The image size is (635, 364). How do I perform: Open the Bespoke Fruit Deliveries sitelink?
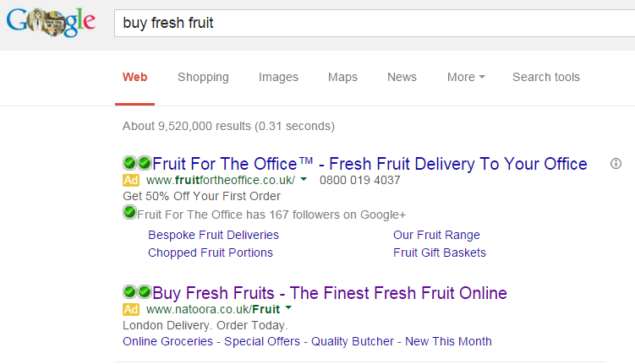(x=213, y=235)
